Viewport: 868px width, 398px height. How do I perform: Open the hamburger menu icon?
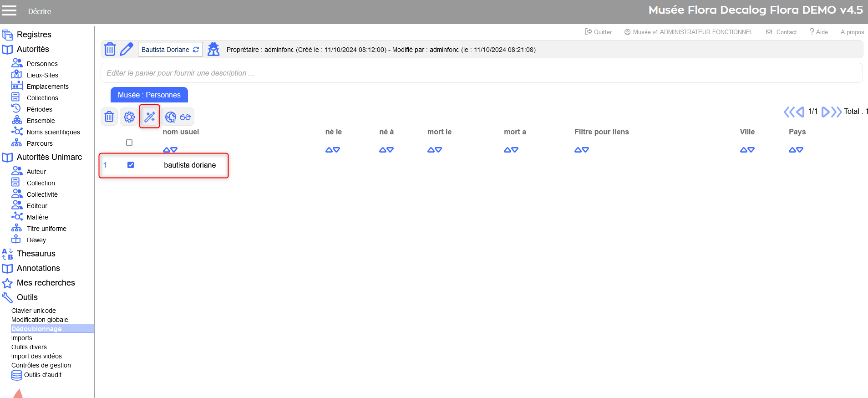coord(9,11)
